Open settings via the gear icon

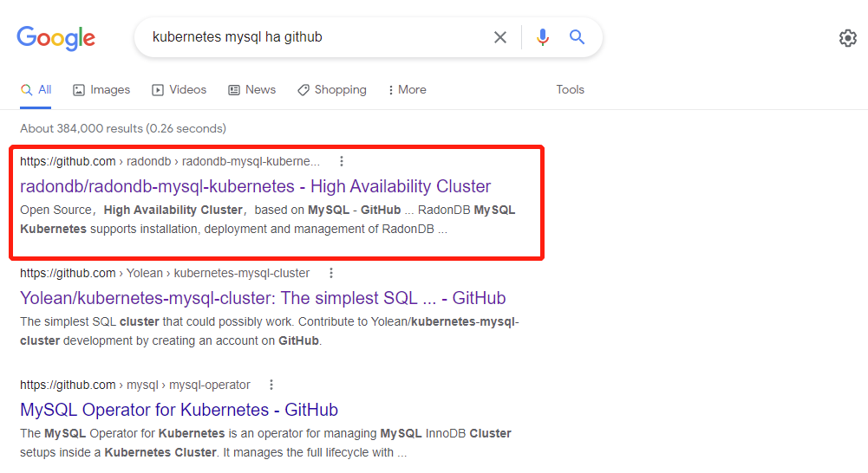pos(847,38)
